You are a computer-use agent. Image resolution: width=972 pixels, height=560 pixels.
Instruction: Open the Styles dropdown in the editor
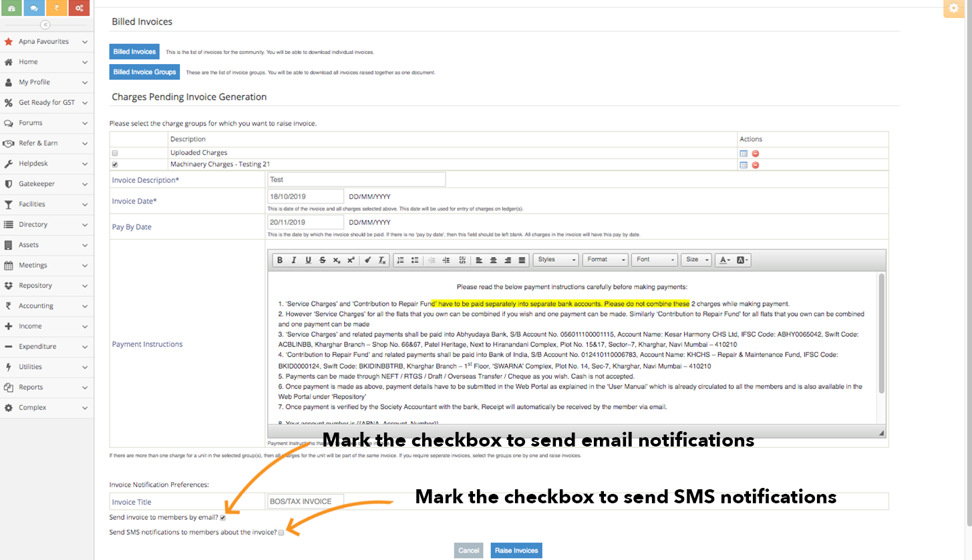[556, 260]
